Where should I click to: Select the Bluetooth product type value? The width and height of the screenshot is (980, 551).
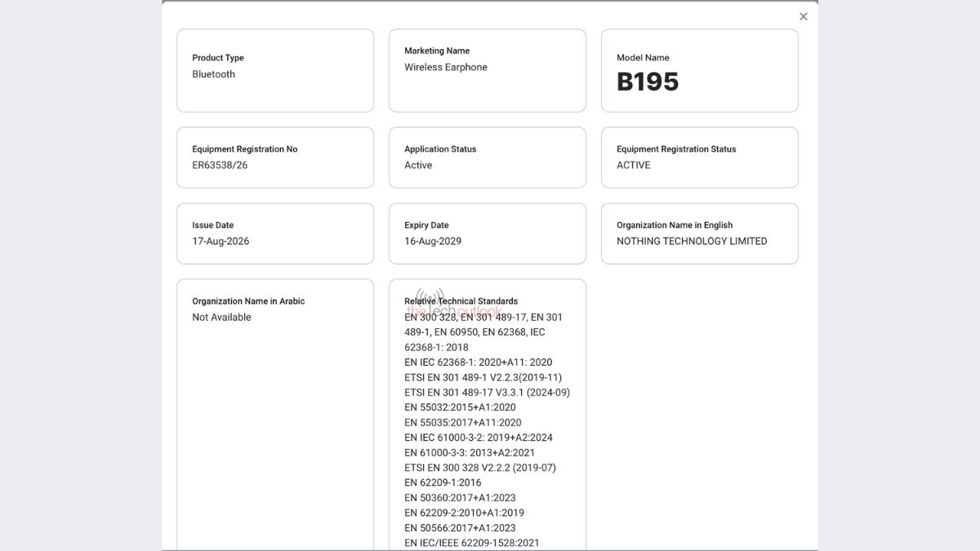(x=214, y=74)
